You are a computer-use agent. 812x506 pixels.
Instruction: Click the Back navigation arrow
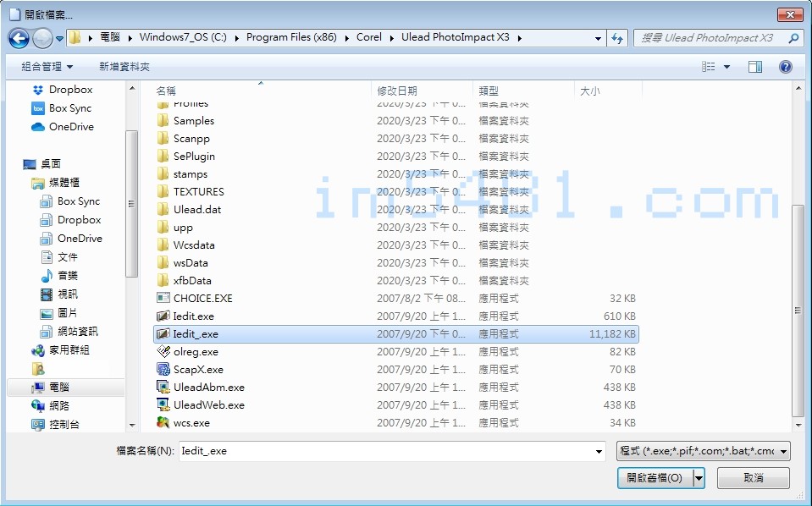point(18,37)
